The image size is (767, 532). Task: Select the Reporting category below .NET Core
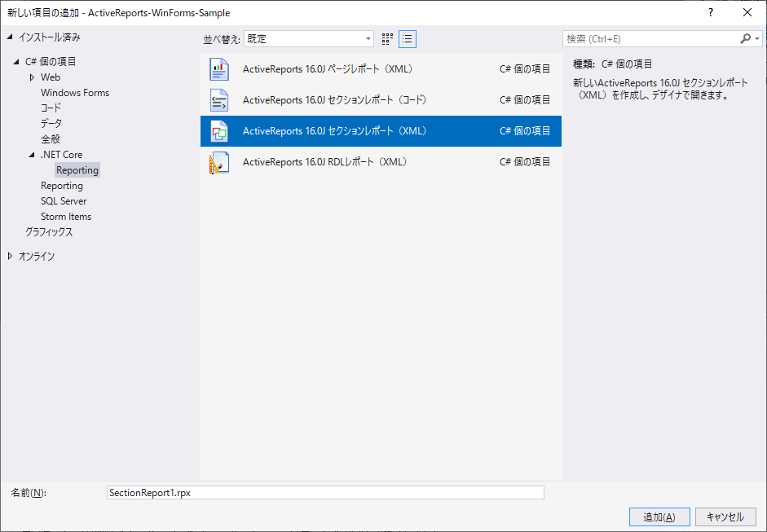point(62,186)
